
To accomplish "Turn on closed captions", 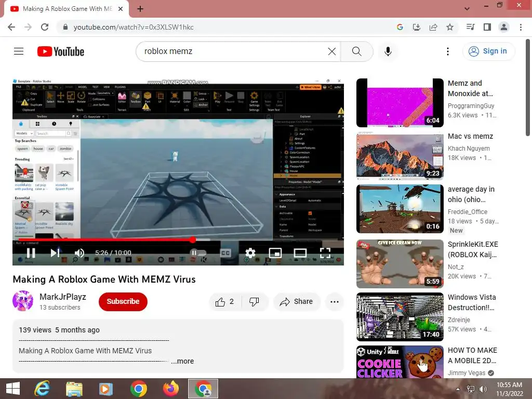I will 225,253.
